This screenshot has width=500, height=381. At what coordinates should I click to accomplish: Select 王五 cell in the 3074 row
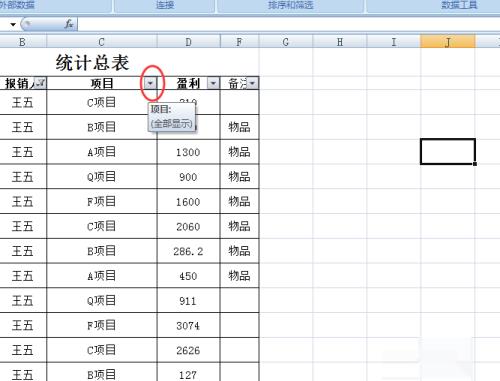pyautogui.click(x=23, y=325)
